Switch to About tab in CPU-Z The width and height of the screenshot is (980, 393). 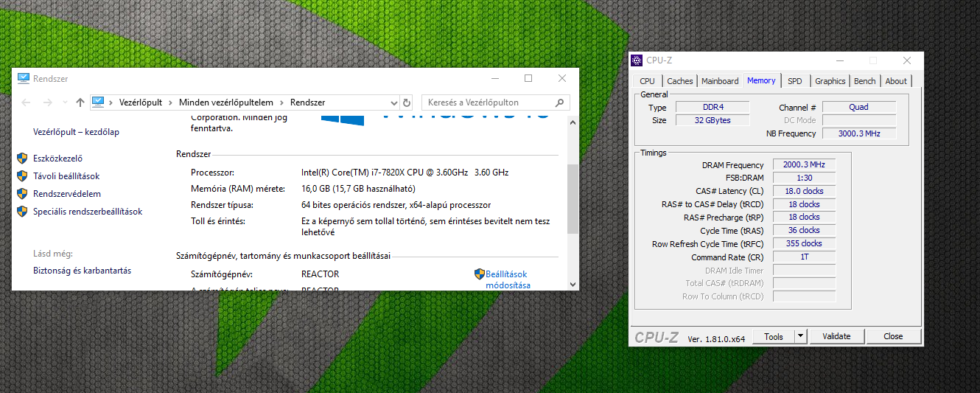point(896,81)
